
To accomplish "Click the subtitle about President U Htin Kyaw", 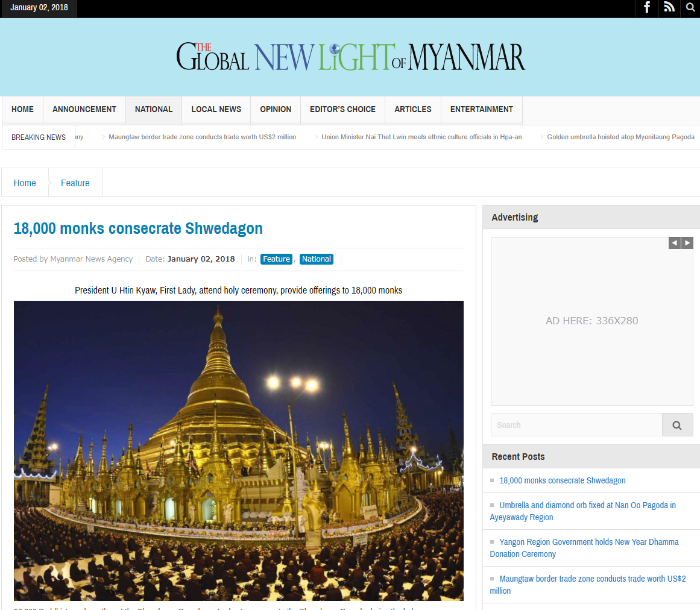I will tap(238, 291).
